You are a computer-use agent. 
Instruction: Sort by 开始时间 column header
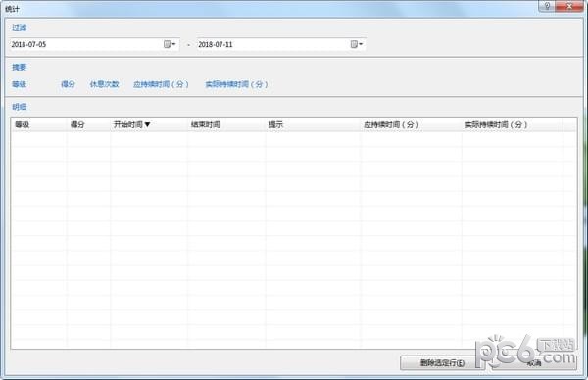click(149, 124)
